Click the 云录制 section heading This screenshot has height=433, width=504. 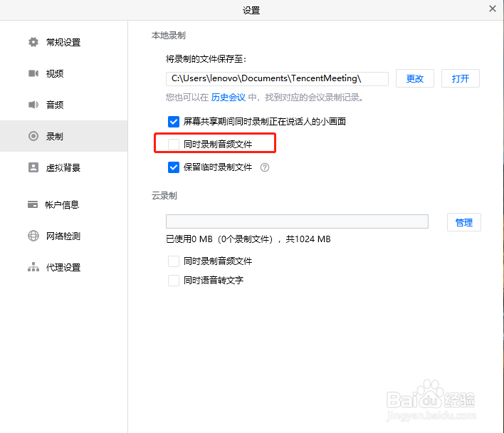point(164,195)
